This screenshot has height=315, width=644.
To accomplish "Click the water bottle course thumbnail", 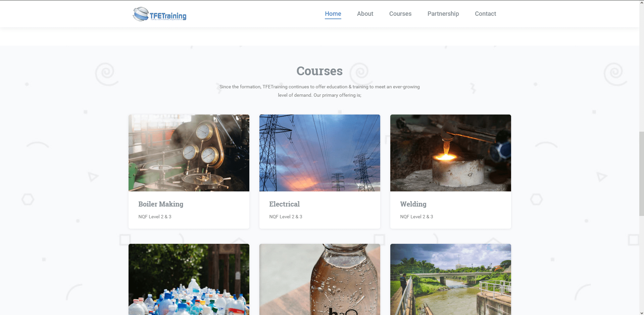I will pyautogui.click(x=320, y=279).
